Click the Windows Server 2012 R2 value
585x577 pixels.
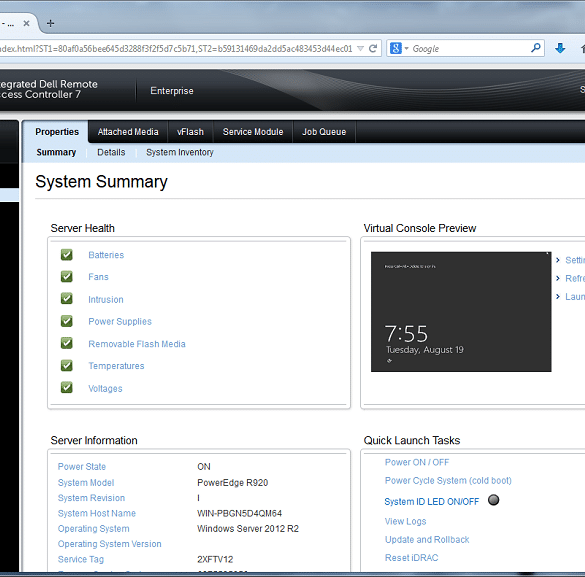(x=248, y=529)
